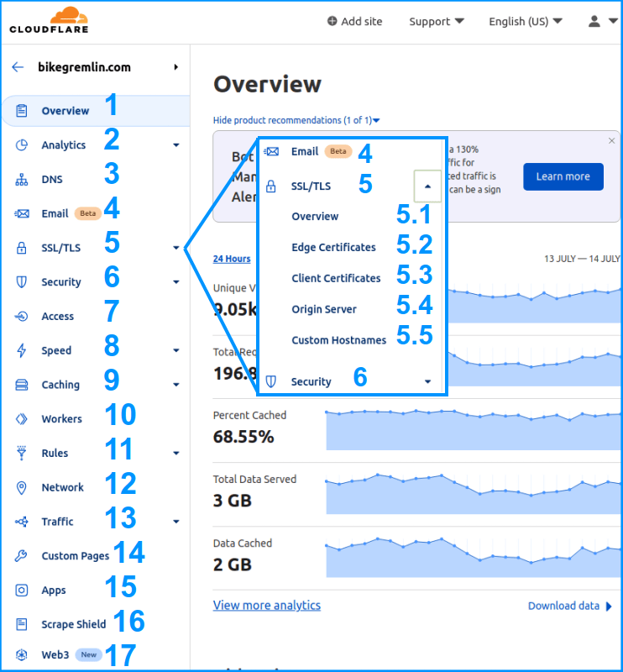Click the Email envelope icon in zoomed panel
Screen dimensions: 623x672
271,151
